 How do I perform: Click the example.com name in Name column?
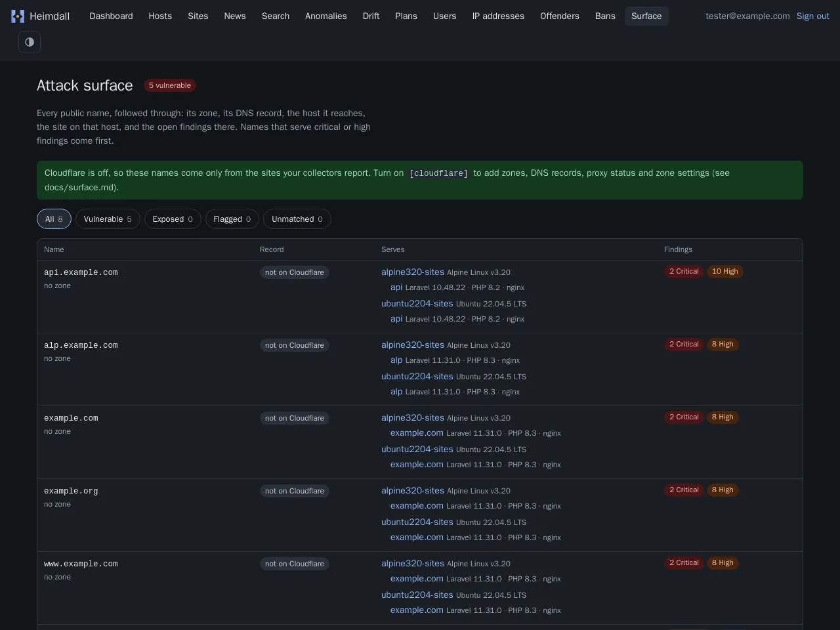71,418
